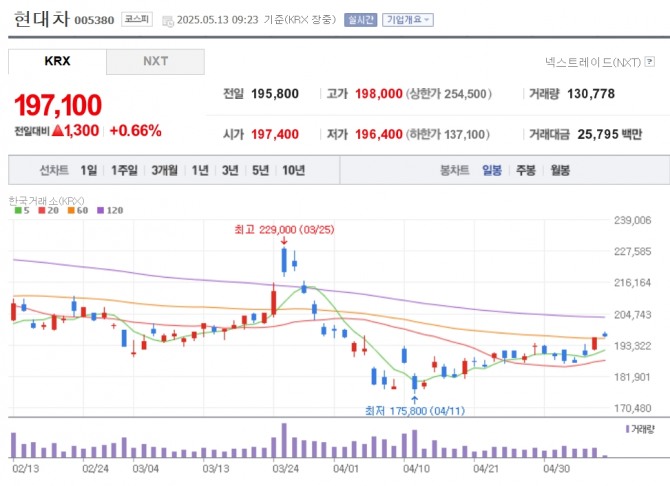The width and height of the screenshot is (670, 486).
Task: Click the volume value 130,778
Action: 591,94
